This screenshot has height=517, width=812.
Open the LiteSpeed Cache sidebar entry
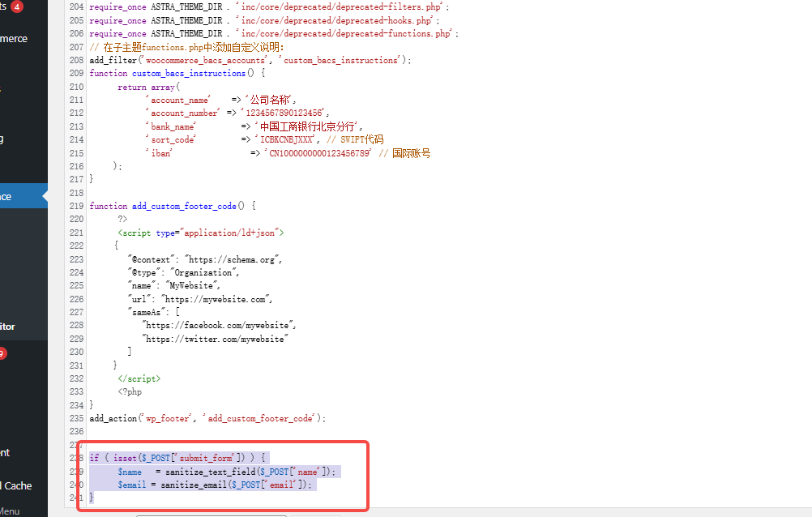point(16,486)
